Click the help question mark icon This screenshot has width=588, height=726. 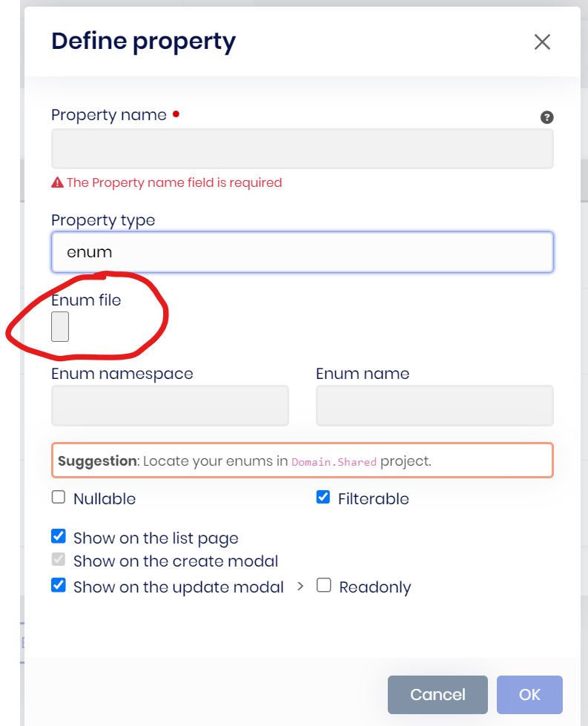547,117
